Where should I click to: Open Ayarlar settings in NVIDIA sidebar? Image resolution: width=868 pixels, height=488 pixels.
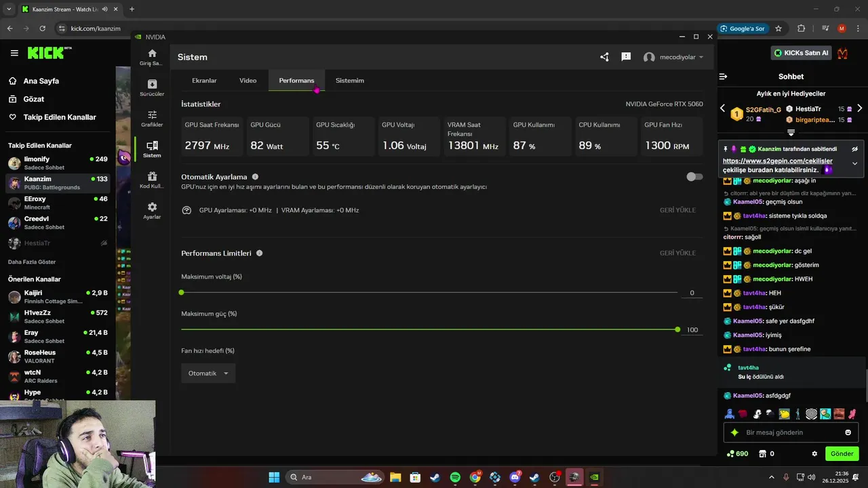point(152,211)
